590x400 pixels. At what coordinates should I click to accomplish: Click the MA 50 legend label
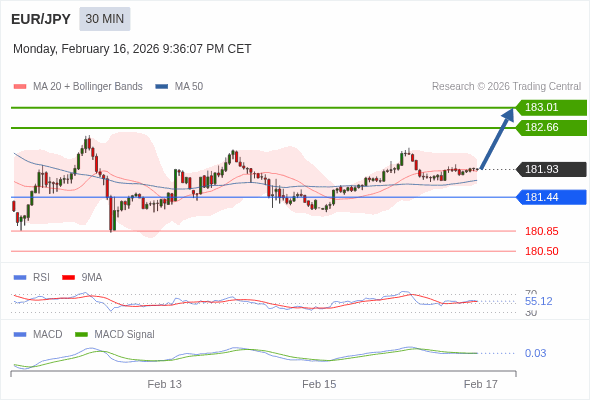189,87
